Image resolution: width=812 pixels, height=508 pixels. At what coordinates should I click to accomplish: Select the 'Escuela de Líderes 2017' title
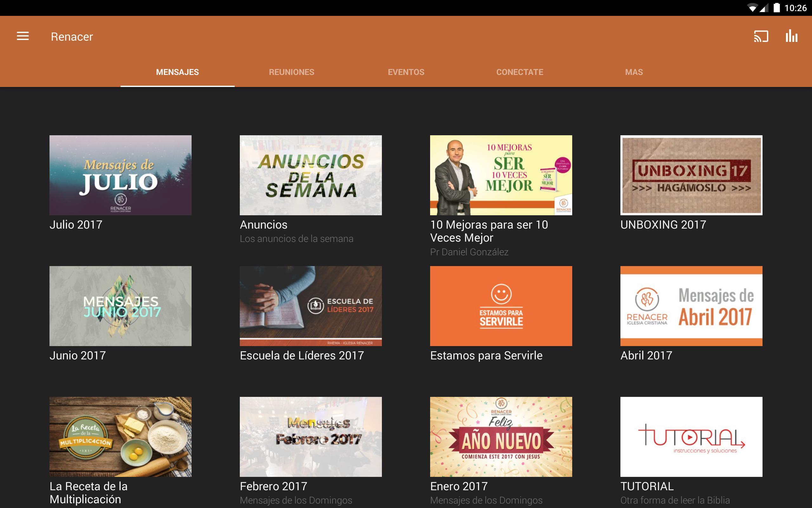coord(302,356)
